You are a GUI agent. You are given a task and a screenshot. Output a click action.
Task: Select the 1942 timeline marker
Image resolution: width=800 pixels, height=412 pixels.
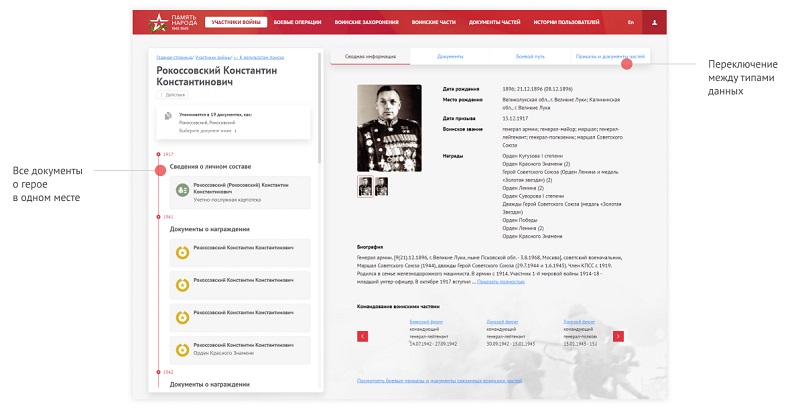point(159,372)
